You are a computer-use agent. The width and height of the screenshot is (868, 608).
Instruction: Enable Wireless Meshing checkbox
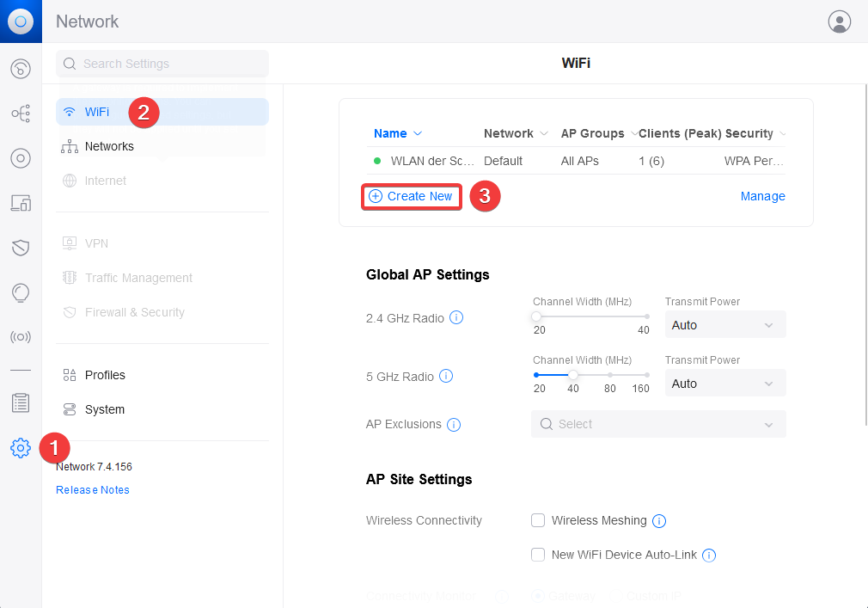point(537,520)
